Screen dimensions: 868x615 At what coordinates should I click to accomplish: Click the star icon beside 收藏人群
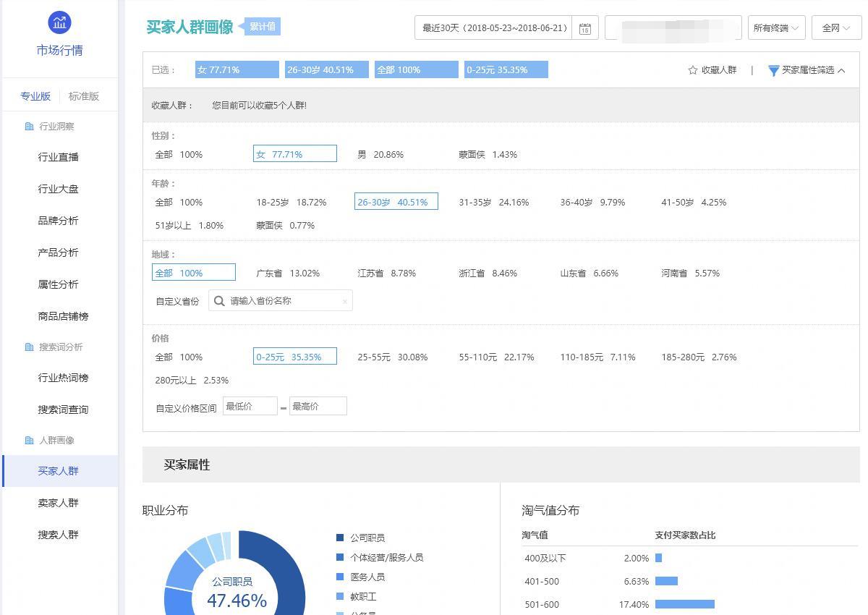click(692, 70)
